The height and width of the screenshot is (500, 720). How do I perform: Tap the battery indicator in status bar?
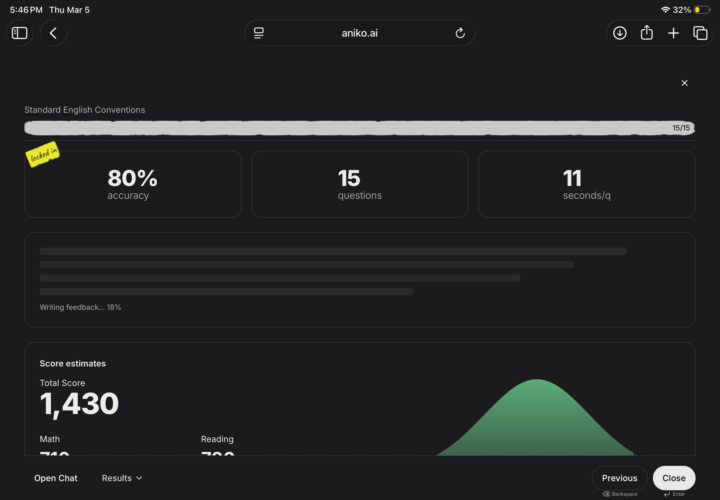[x=703, y=9]
